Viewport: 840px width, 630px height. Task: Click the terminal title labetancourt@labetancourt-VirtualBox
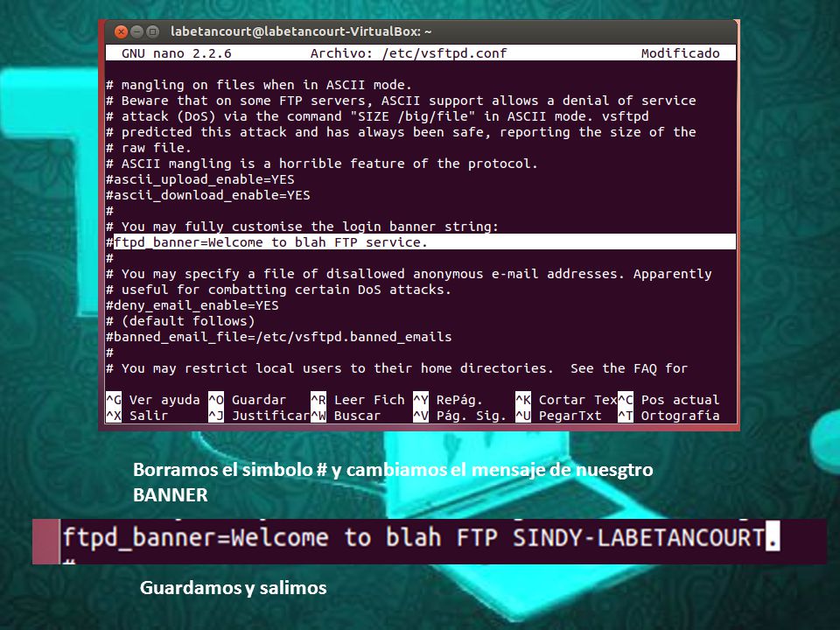click(301, 31)
